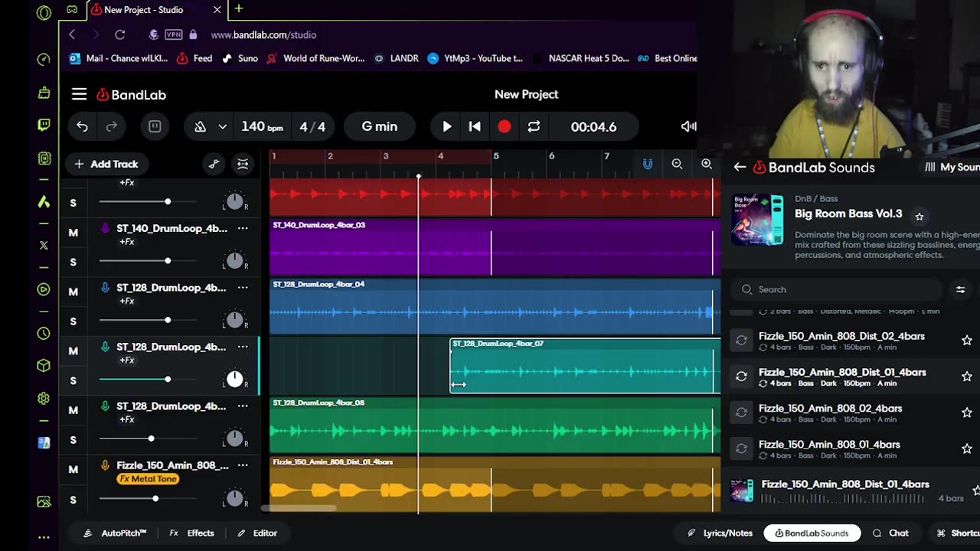Select ST_128_DrumLoop_4bar_07 clip
Viewport: 980px width, 551px height.
[x=585, y=367]
